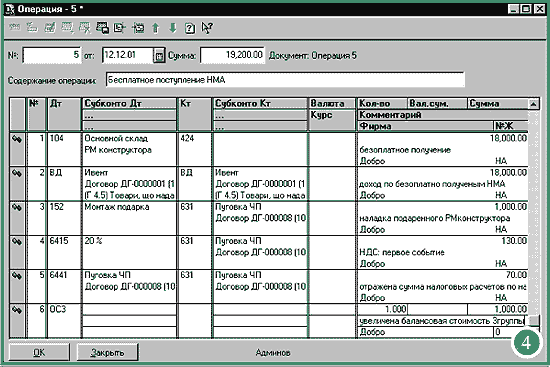Viewport: 550px width, 367px height.
Task: Click the Основной склад subconto cell
Action: point(129,138)
